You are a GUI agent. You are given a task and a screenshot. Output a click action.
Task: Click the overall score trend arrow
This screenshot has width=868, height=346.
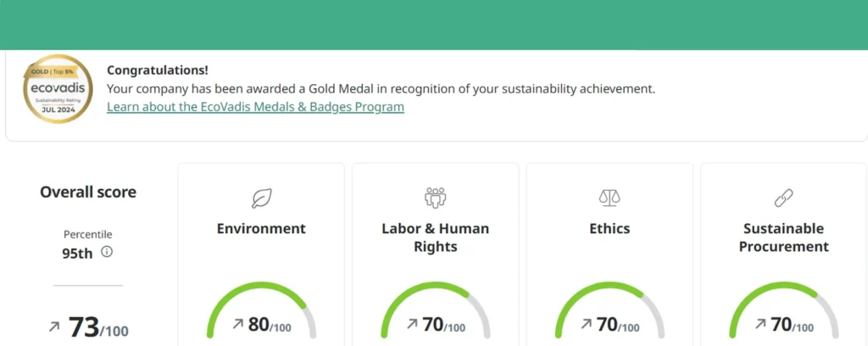tap(54, 327)
